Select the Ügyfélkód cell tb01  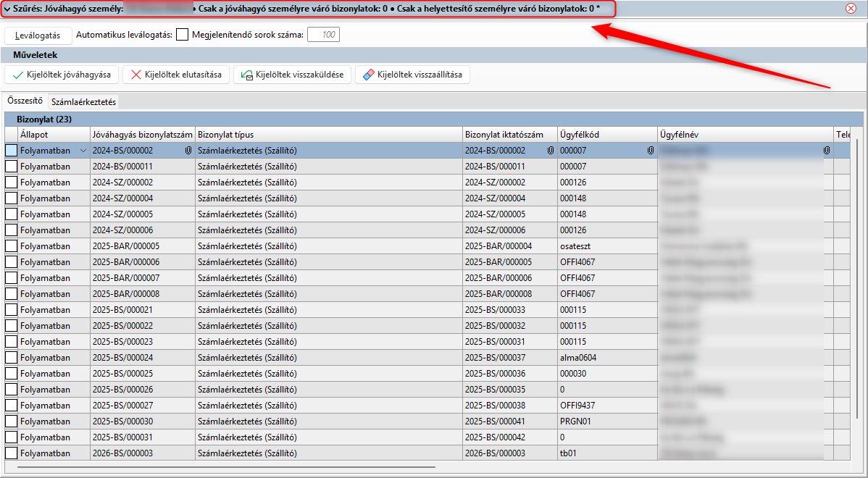pyautogui.click(x=607, y=453)
